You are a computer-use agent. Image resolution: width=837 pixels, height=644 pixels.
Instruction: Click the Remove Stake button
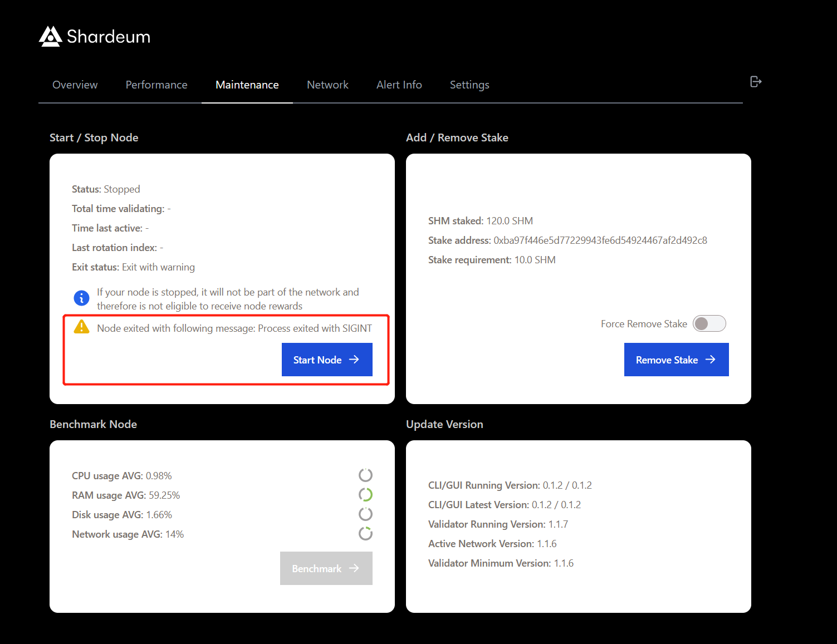pyautogui.click(x=676, y=360)
